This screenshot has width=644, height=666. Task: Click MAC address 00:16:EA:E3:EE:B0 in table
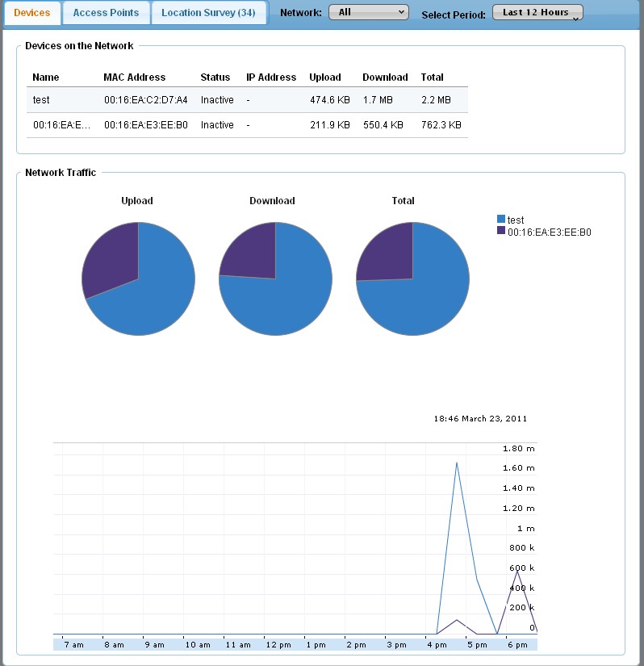coord(145,125)
